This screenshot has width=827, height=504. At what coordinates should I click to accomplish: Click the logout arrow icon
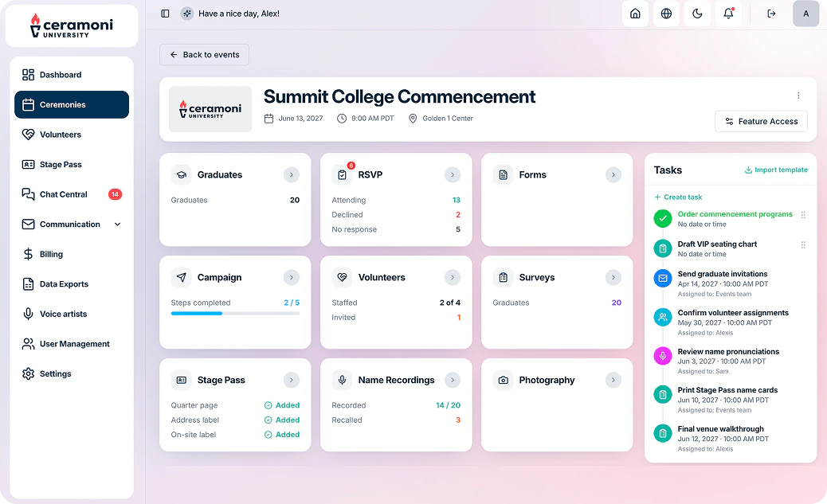pyautogui.click(x=771, y=14)
